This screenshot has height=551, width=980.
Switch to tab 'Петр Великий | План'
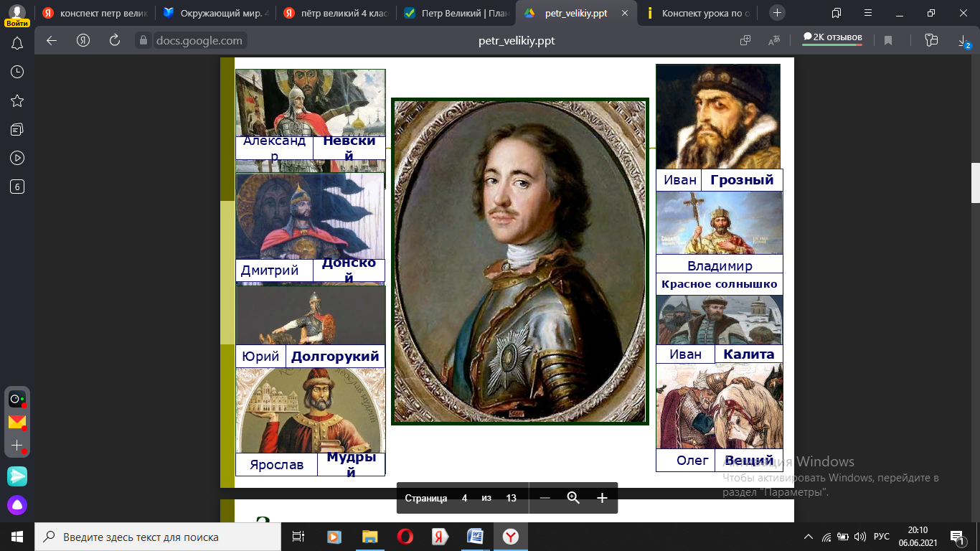pos(457,13)
